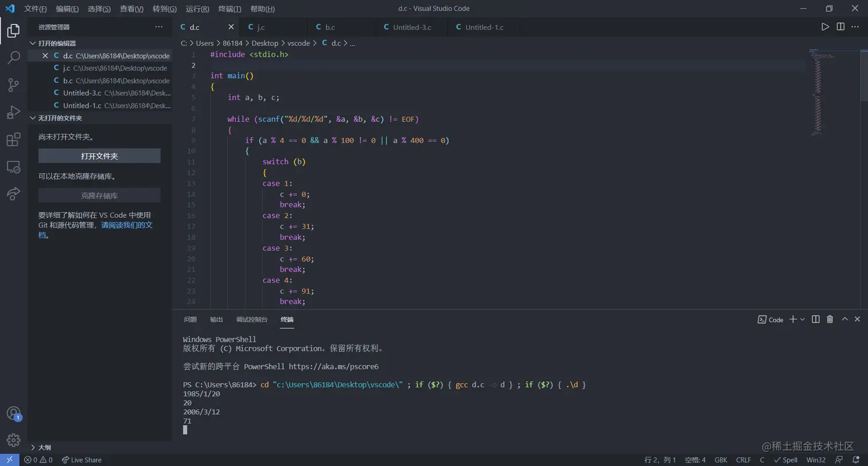Open the Manage settings gear icon
The width and height of the screenshot is (868, 466).
[x=13, y=440]
